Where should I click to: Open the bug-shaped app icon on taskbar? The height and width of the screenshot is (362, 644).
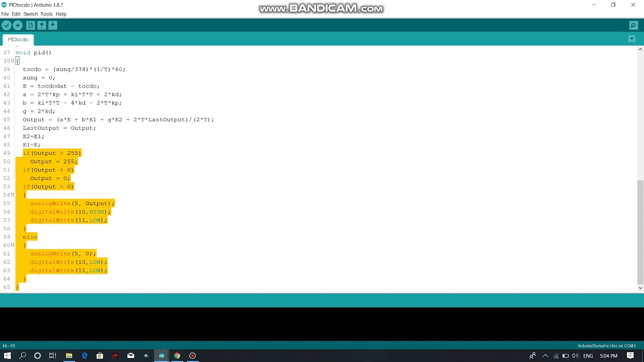pos(146,355)
